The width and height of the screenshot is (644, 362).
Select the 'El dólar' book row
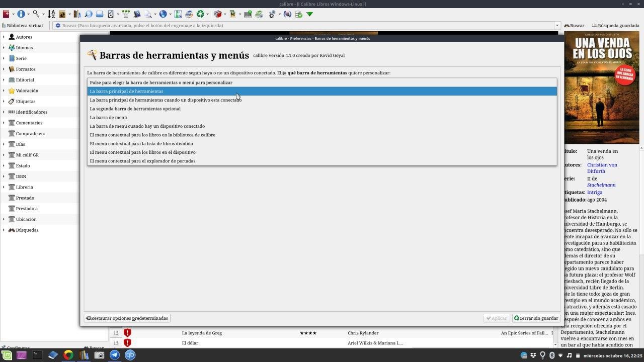click(x=332, y=343)
